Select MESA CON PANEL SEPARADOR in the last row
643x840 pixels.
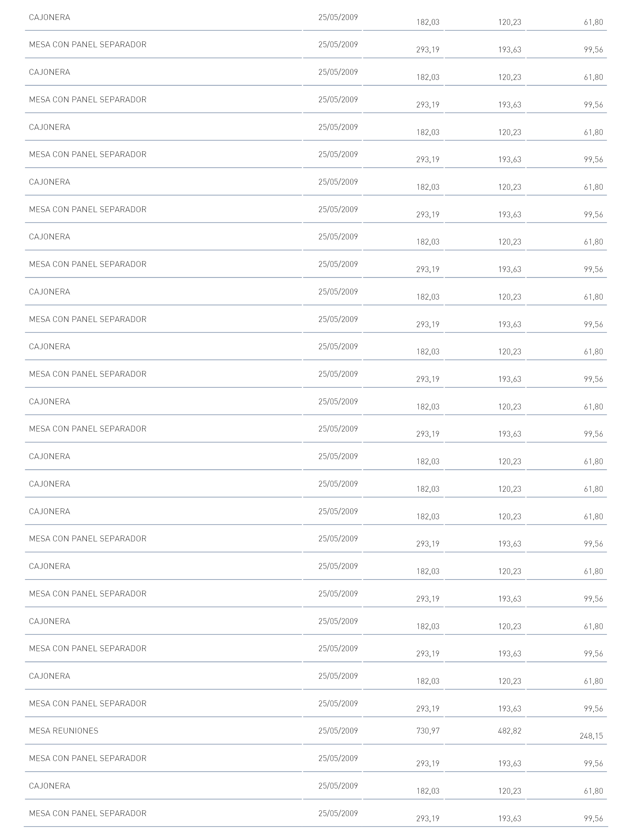(88, 813)
